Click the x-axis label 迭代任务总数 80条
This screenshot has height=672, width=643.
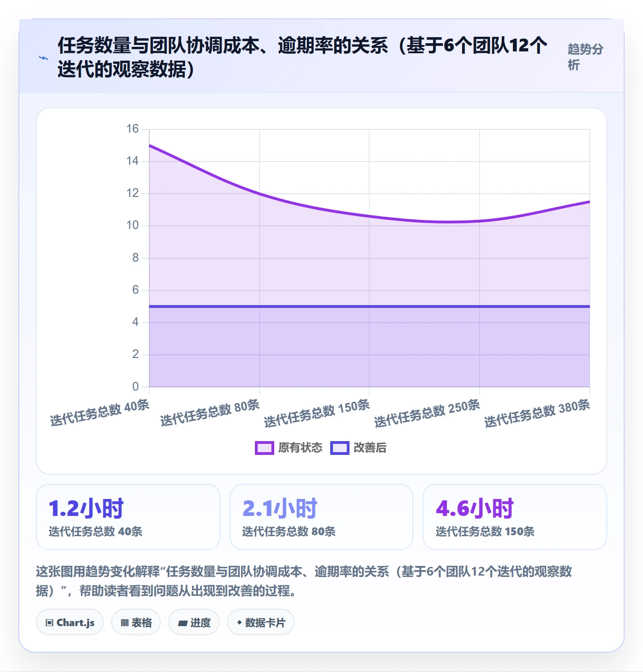click(210, 413)
